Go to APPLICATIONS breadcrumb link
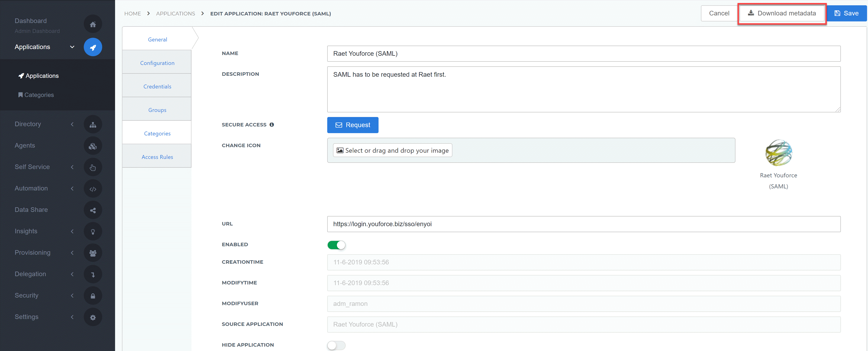The image size is (868, 351). pyautogui.click(x=175, y=14)
